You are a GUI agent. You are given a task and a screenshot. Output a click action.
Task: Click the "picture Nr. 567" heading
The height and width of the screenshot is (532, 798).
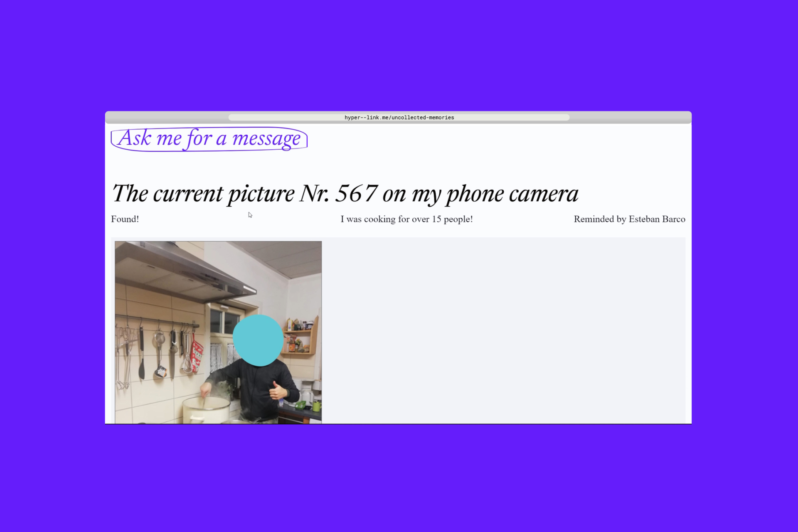click(303, 194)
